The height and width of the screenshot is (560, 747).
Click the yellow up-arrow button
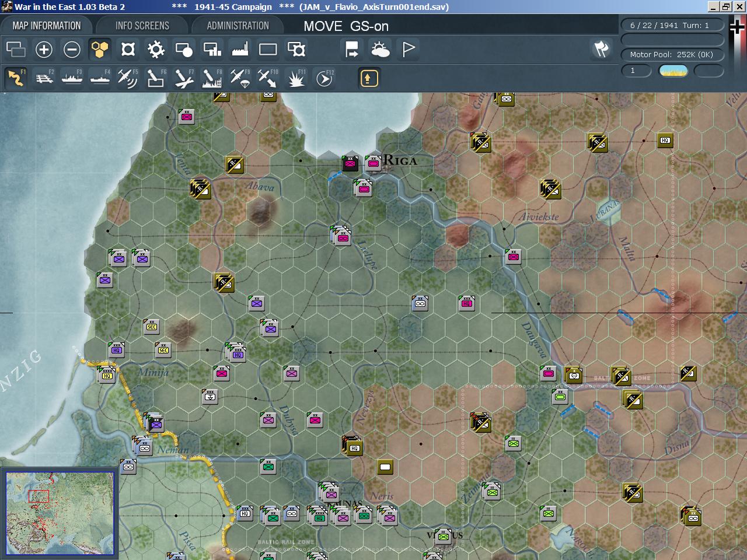pos(369,78)
